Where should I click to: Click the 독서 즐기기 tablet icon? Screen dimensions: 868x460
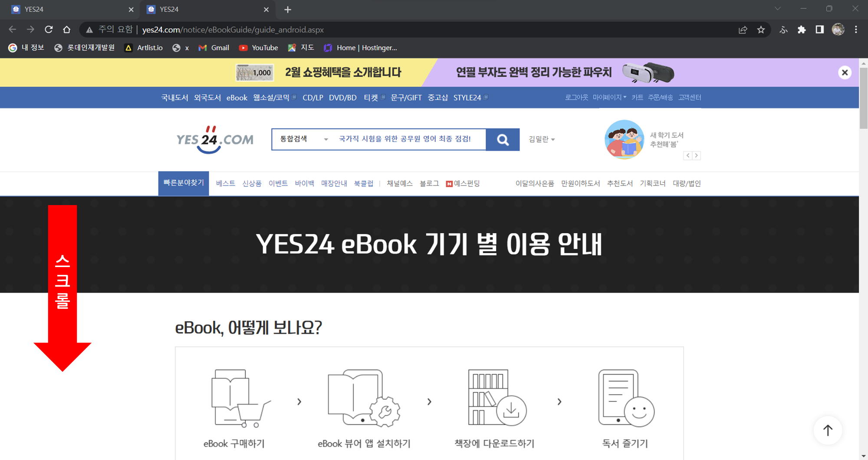coord(626,398)
